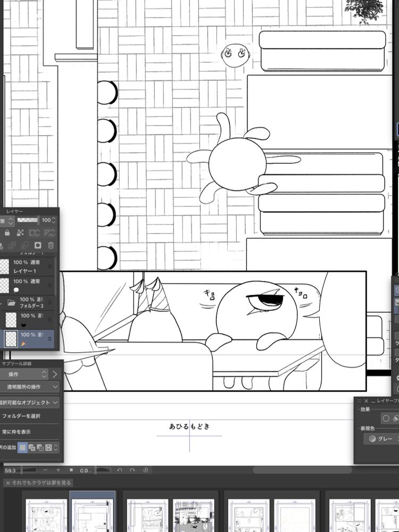Open the cityscape page thumbnail
The image size is (399, 532).
click(194, 515)
